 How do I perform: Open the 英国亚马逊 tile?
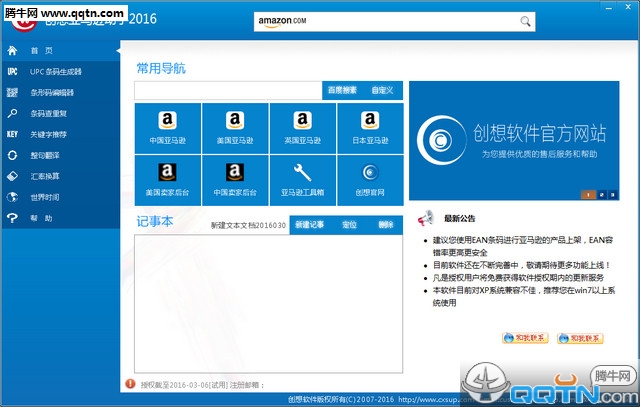click(x=302, y=128)
